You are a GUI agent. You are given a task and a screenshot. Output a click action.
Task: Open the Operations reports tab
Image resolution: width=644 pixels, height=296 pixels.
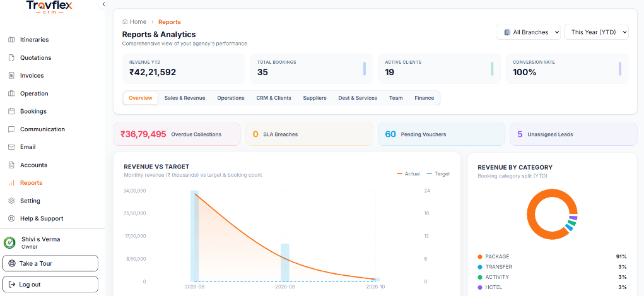231,98
